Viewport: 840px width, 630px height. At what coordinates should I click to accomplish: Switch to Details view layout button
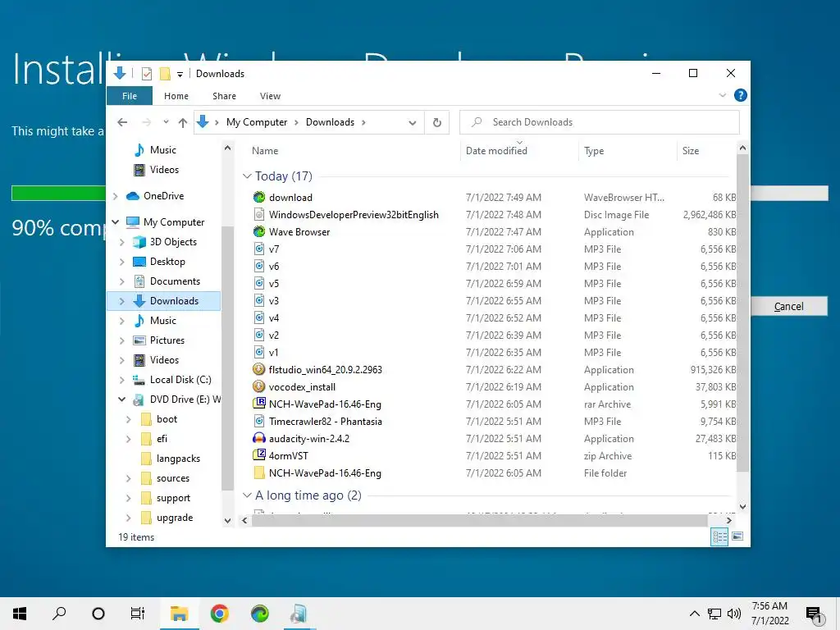coord(719,536)
